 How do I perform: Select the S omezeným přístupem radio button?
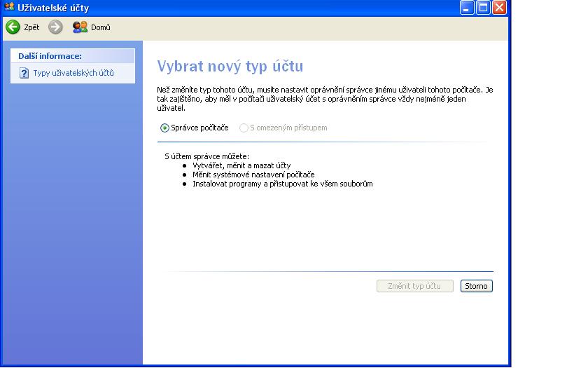(x=244, y=128)
